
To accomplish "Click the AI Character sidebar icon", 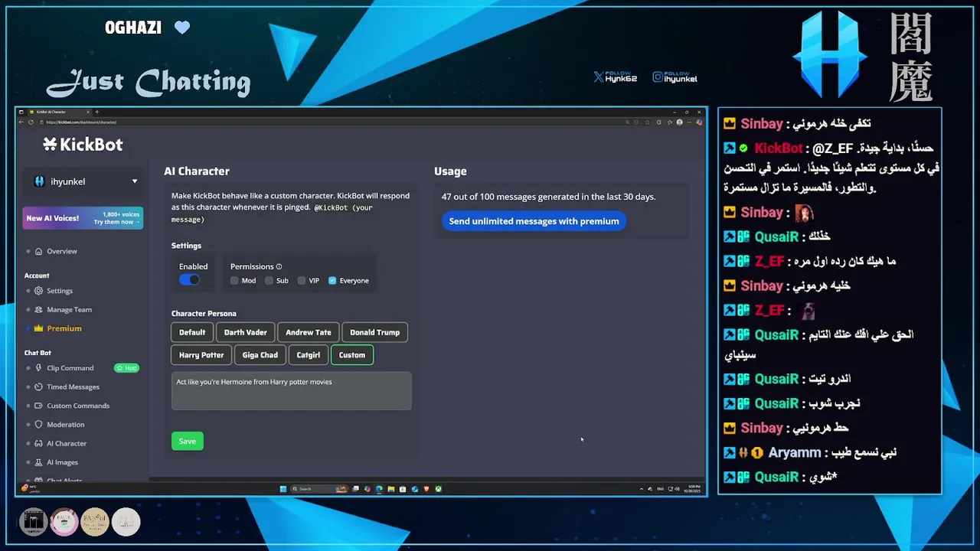I will tap(38, 443).
